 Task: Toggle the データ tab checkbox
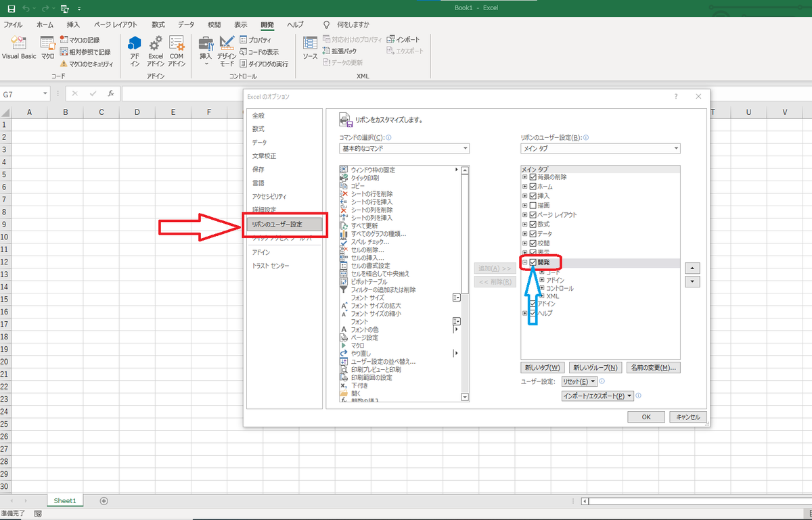(533, 233)
